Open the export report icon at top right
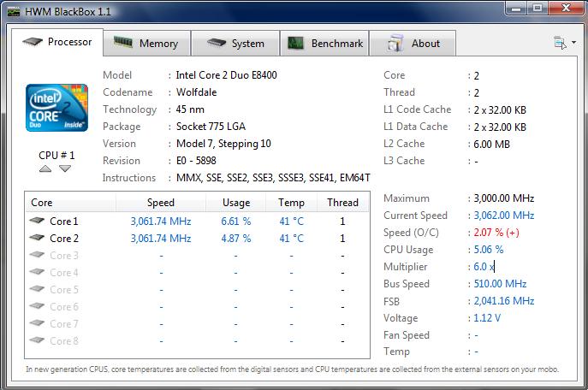Viewport: 588px width, 390px height. coord(561,43)
